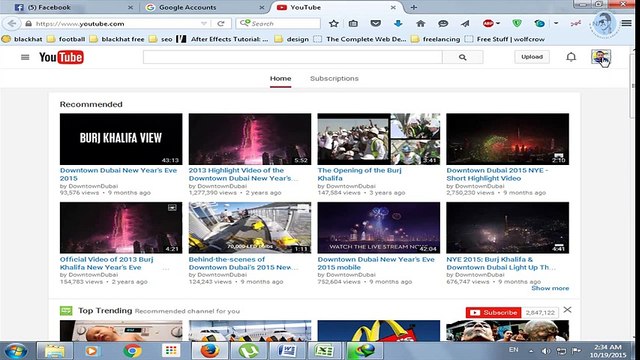The width and height of the screenshot is (640, 360).
Task: Click the Upload button
Action: click(x=532, y=57)
